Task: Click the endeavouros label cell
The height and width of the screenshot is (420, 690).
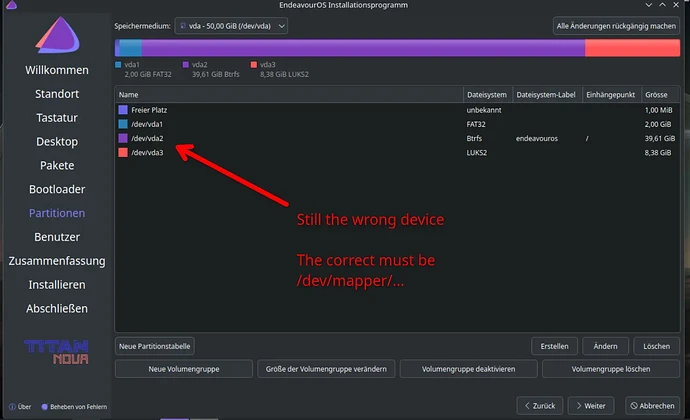Action: [x=536, y=138]
